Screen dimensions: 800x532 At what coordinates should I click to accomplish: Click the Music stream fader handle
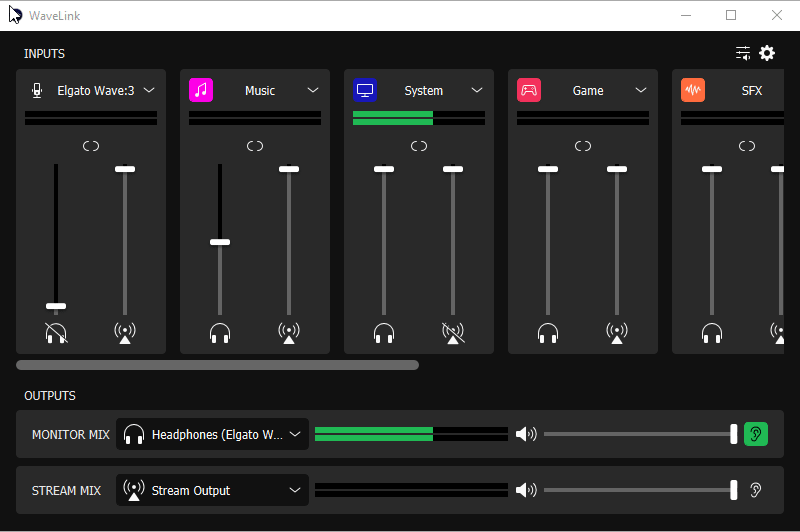point(289,169)
